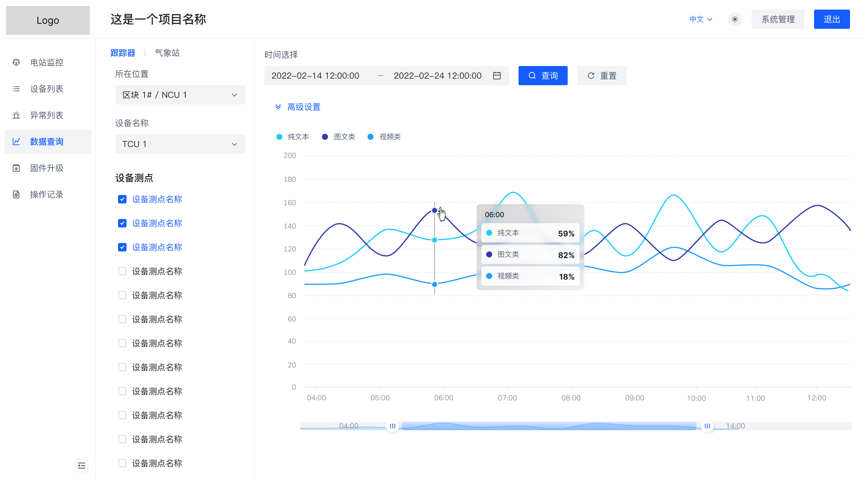This screenshot has height=480, width=868.
Task: Open the 操作记录 menu item
Action: point(48,194)
